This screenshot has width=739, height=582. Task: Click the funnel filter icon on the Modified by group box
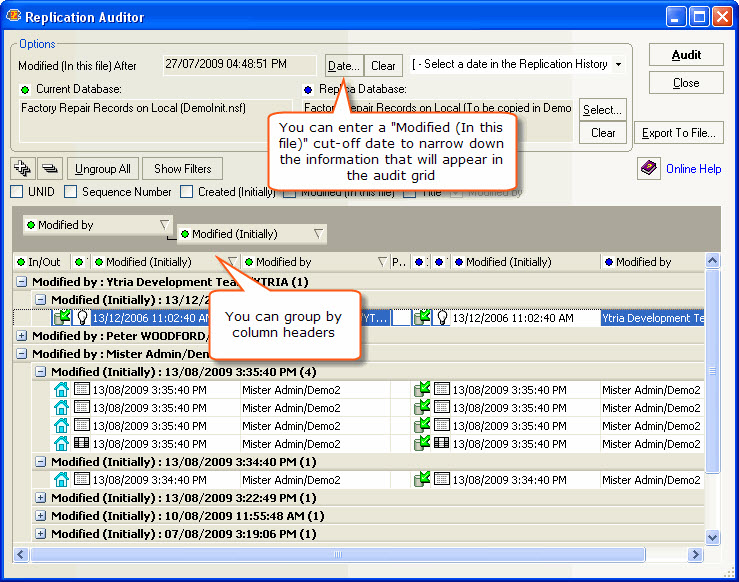pos(165,226)
